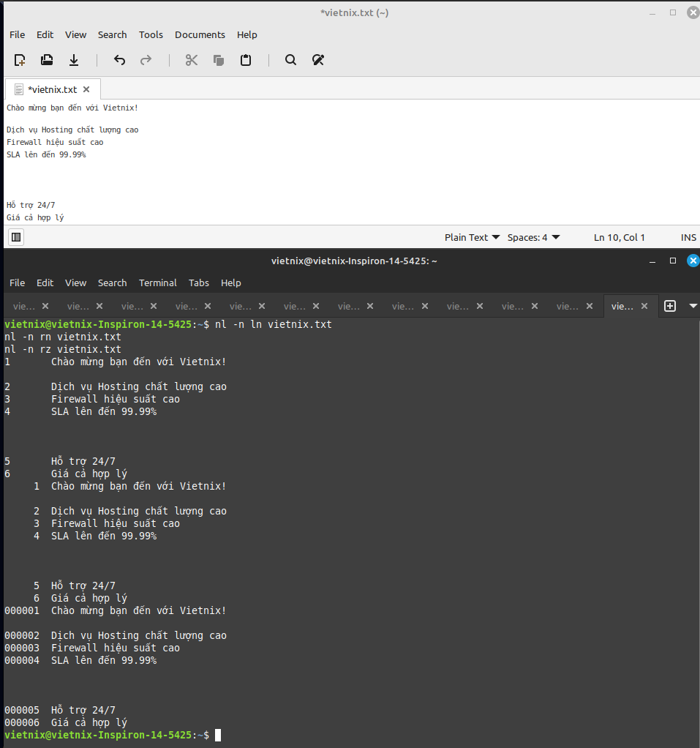The image size is (700, 748).
Task: Click editor line 'Dịch vụ Hosting chất lượng cao'
Action: [x=72, y=130]
